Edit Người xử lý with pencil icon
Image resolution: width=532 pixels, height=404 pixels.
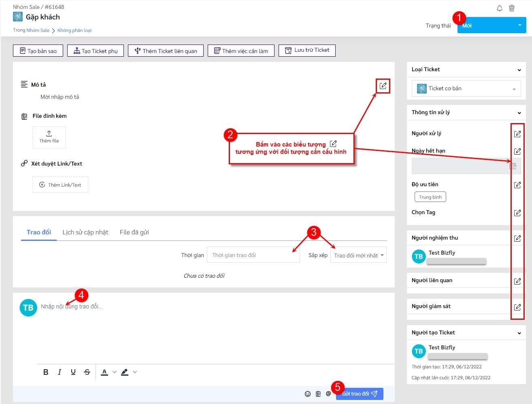517,134
